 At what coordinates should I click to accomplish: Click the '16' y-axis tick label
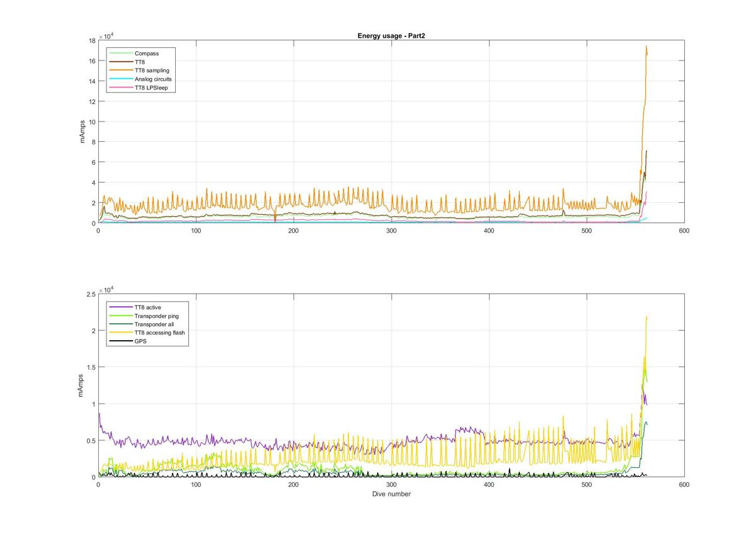pos(91,61)
